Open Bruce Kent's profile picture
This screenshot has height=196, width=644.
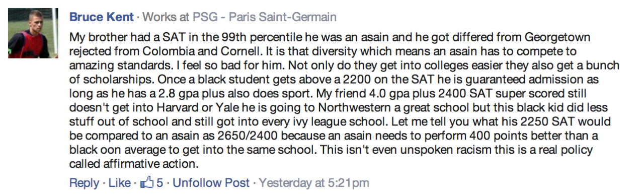(x=33, y=33)
